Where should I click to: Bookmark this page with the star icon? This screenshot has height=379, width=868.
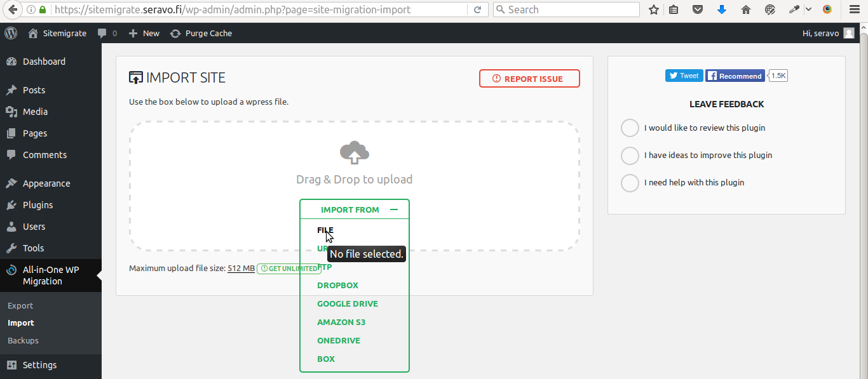pos(653,10)
